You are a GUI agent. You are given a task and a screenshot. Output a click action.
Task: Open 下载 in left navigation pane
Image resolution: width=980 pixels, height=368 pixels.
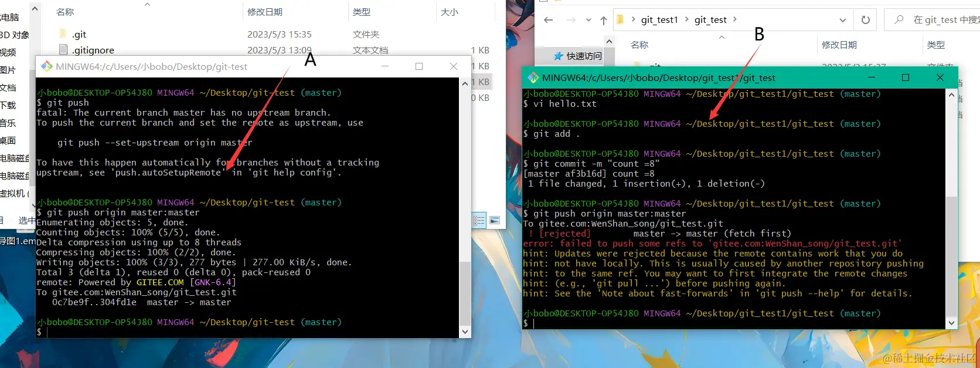click(x=8, y=105)
